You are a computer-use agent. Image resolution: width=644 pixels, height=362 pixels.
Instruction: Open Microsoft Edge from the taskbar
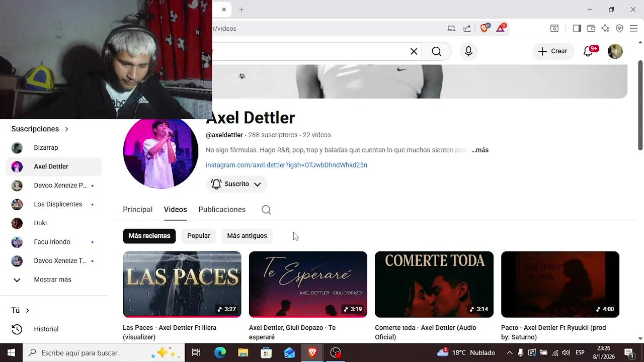(220, 353)
